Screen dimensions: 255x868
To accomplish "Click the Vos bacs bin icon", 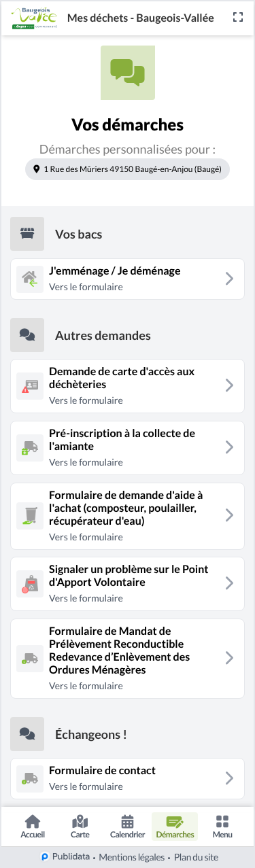I will pos(27,234).
